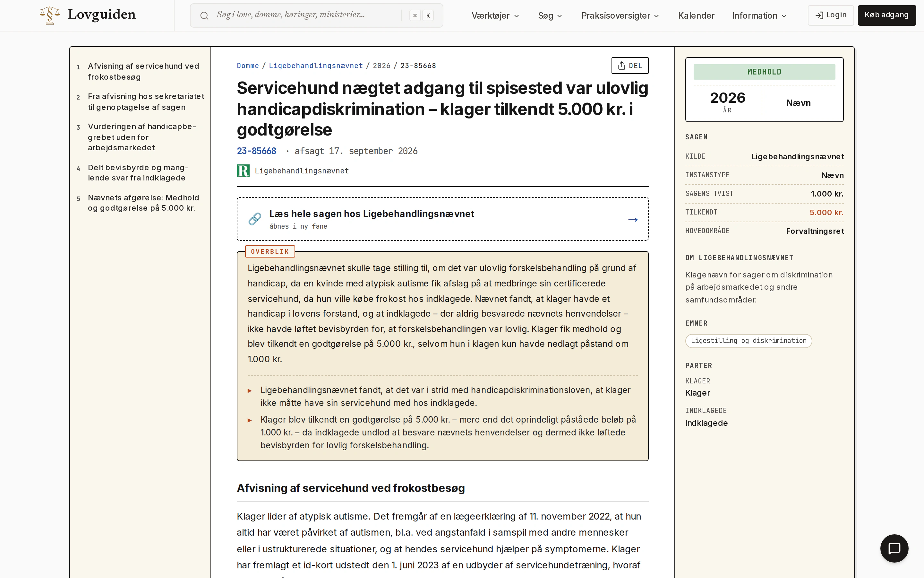924x578 pixels.
Task: Open the chat bubble widget
Action: tap(894, 548)
